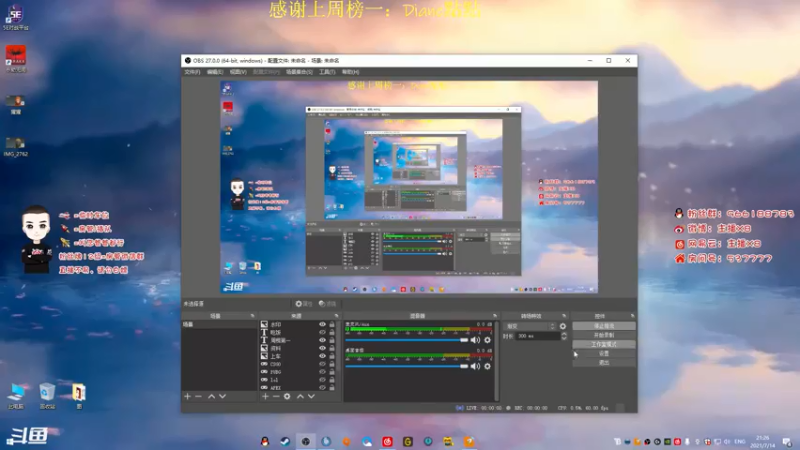Adjust the 桌面音频 volume slider
The width and height of the screenshot is (800, 450).
(x=407, y=366)
